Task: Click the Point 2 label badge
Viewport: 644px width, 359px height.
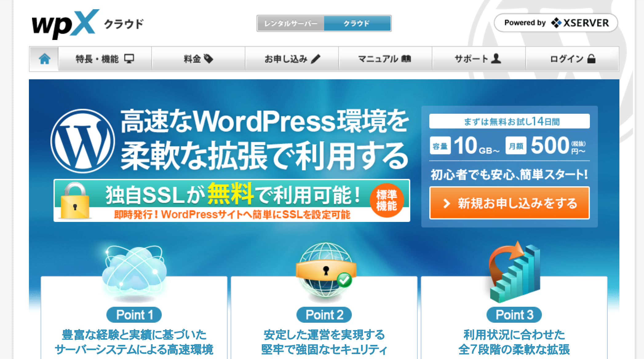Action: click(324, 315)
